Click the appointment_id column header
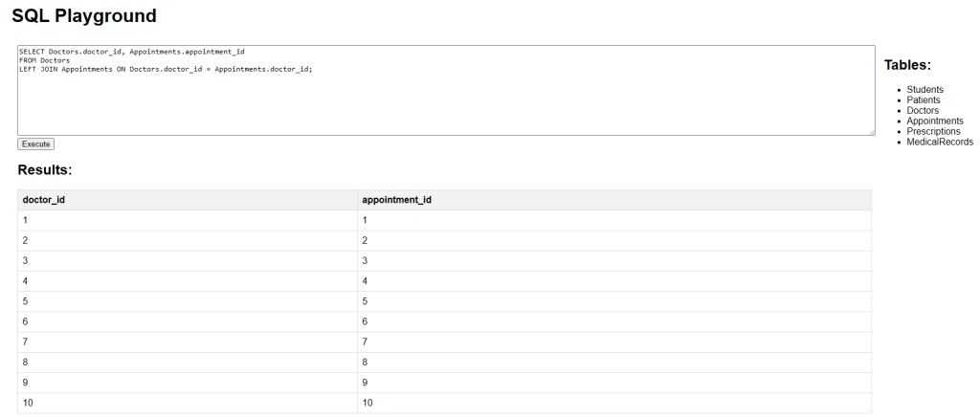 pos(614,201)
